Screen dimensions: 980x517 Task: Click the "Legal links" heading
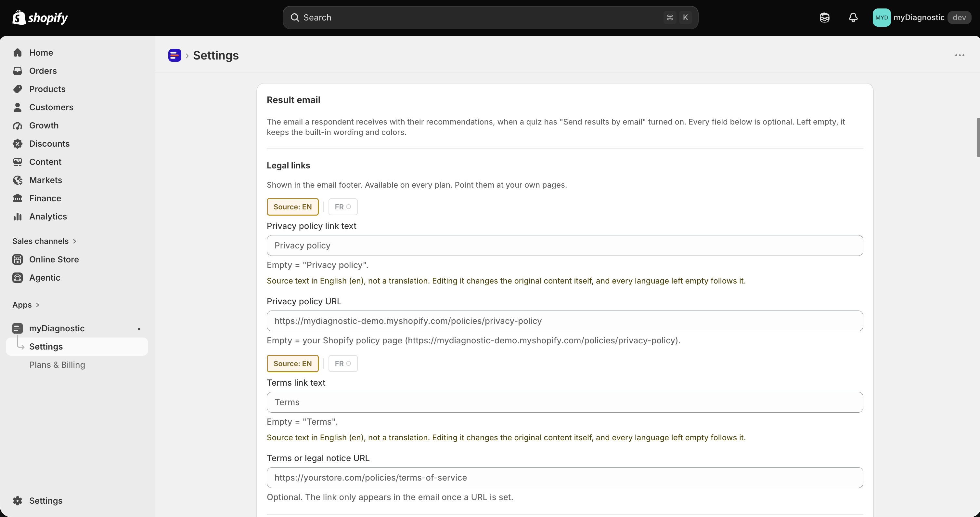(288, 166)
